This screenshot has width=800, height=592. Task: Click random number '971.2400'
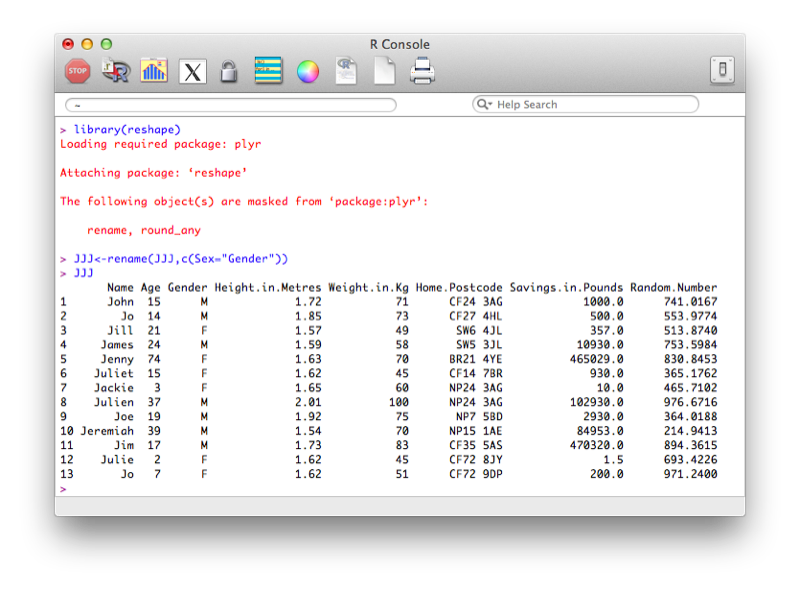(690, 474)
